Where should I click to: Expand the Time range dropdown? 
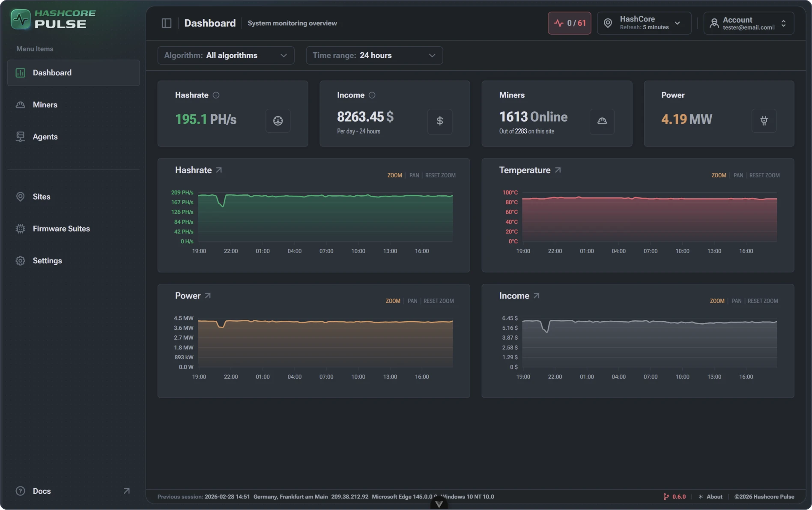pyautogui.click(x=374, y=56)
